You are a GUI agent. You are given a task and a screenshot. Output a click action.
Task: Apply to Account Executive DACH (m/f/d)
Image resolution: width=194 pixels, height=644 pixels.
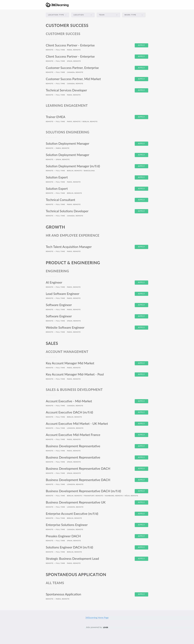tap(141, 412)
